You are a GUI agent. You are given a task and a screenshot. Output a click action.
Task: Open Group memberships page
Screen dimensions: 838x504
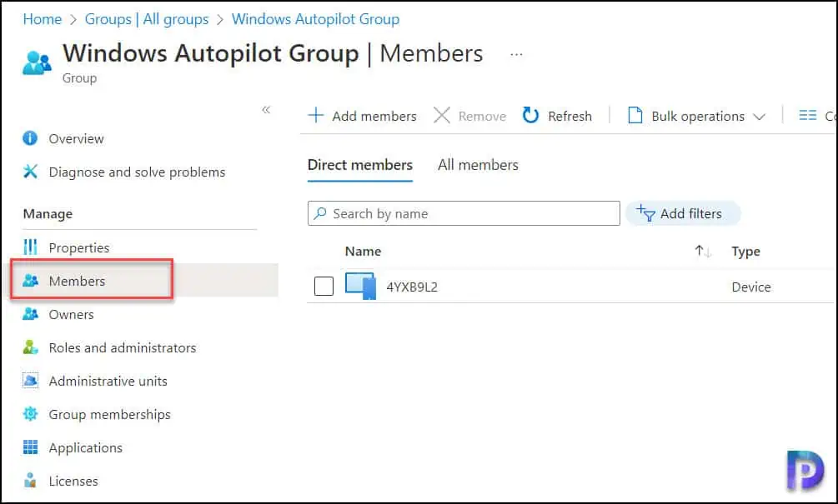(x=109, y=414)
